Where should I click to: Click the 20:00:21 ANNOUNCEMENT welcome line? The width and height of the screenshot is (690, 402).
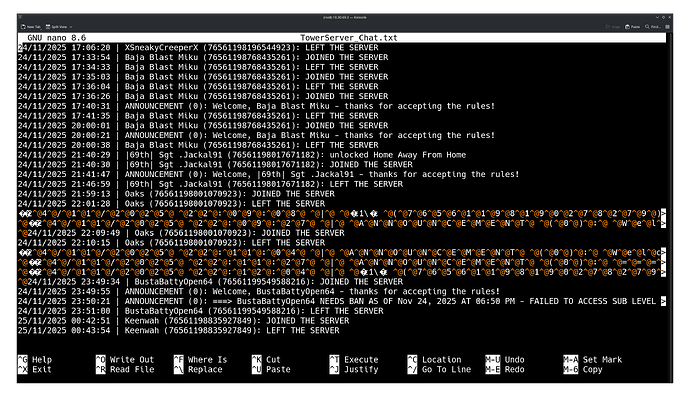tap(257, 135)
